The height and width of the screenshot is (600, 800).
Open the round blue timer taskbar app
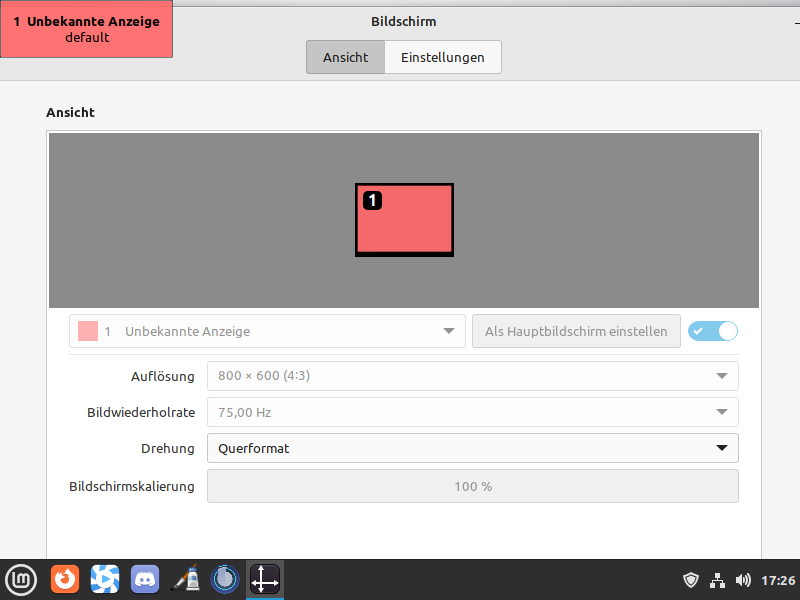224,580
